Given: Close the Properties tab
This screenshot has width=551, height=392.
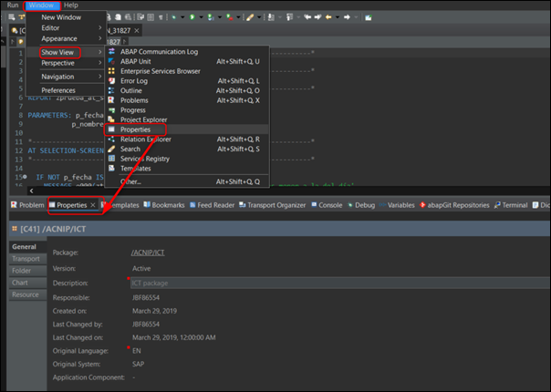Looking at the screenshot, I should [x=93, y=205].
